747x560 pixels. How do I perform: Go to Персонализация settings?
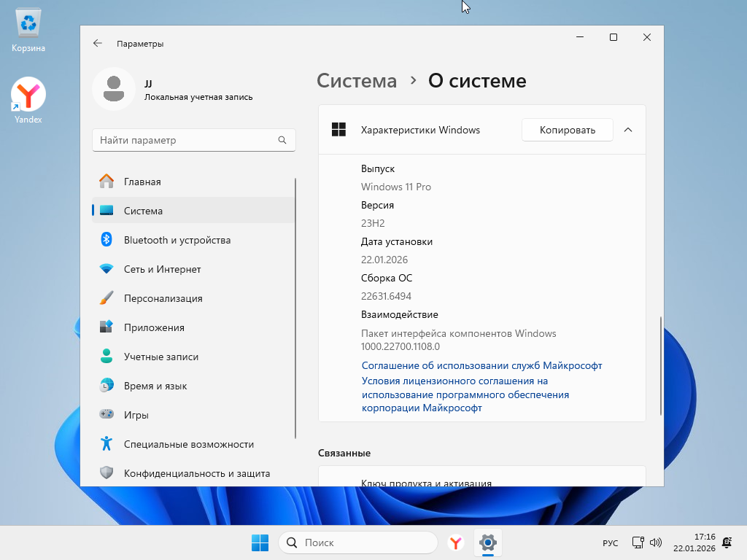163,298
